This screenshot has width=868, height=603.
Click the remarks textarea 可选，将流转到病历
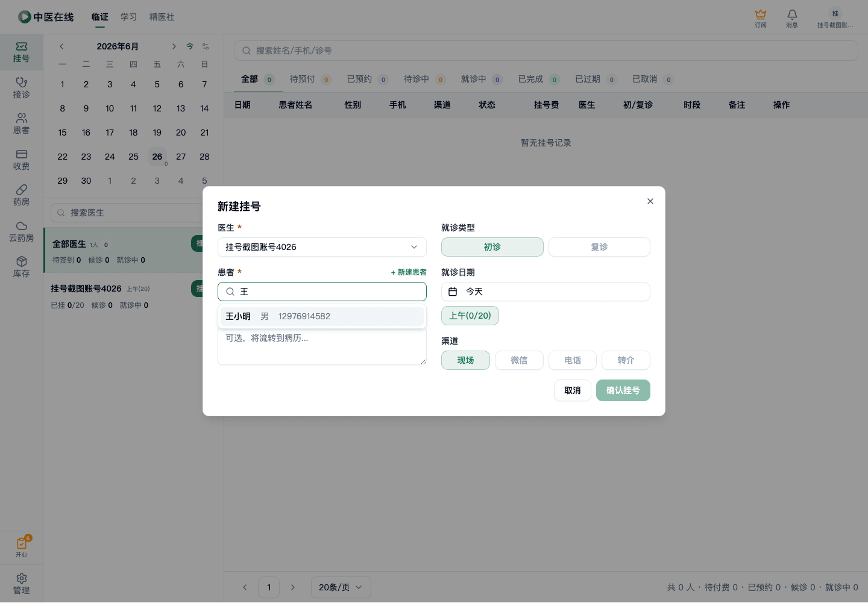coord(322,347)
